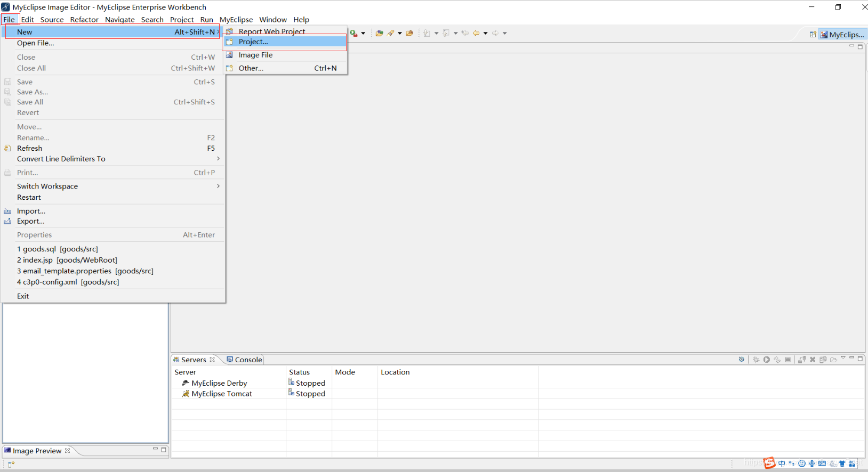The image size is (868, 472).
Task: Open the Previous Annotation dropdown arrow
Action: coord(455,33)
